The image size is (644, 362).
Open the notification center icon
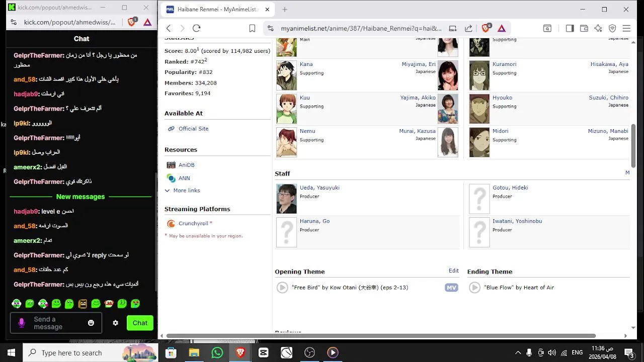[x=629, y=352]
